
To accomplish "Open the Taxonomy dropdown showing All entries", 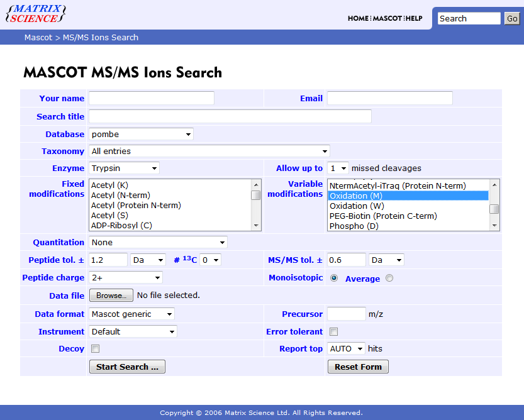I will [209, 151].
